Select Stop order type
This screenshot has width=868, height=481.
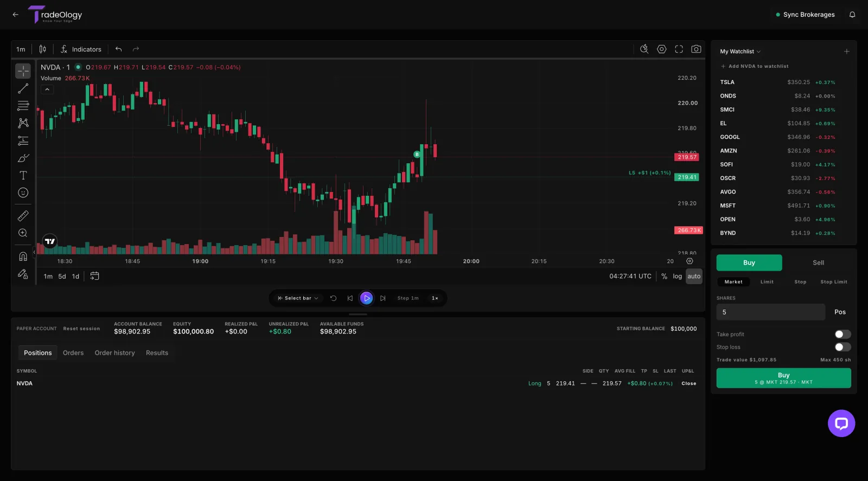(x=800, y=282)
